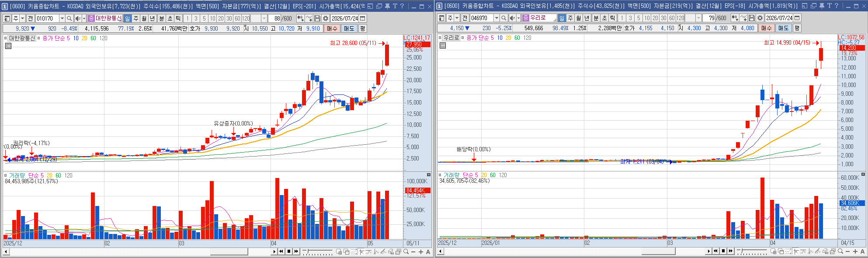Zoom in with plus icon in left window

(x=421, y=252)
